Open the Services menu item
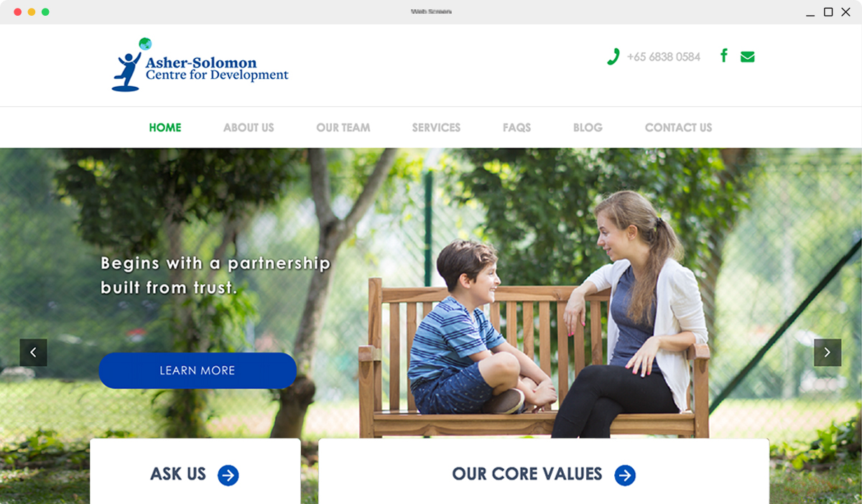Viewport: 862px width, 504px height. click(436, 128)
